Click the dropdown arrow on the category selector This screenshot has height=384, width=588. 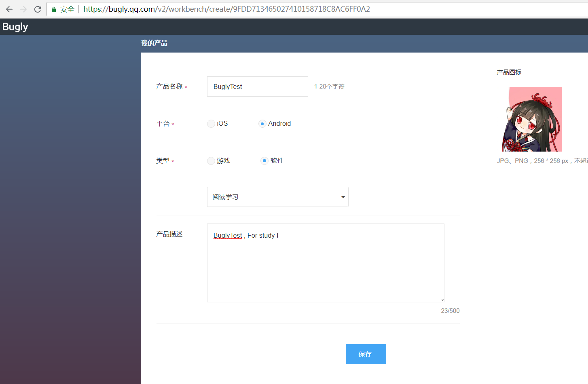[x=343, y=197]
